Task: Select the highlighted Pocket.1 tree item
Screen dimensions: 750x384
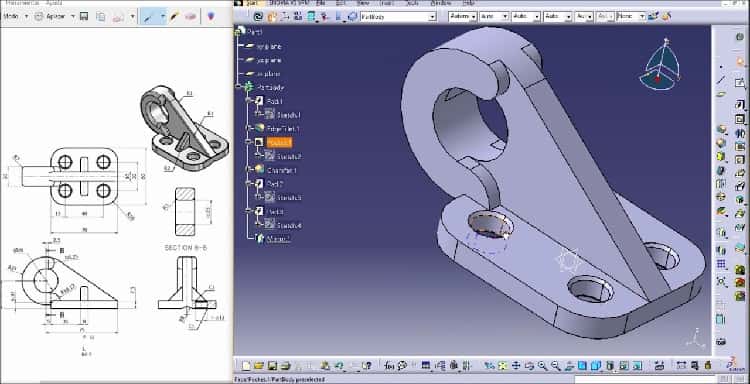Action: (279, 143)
